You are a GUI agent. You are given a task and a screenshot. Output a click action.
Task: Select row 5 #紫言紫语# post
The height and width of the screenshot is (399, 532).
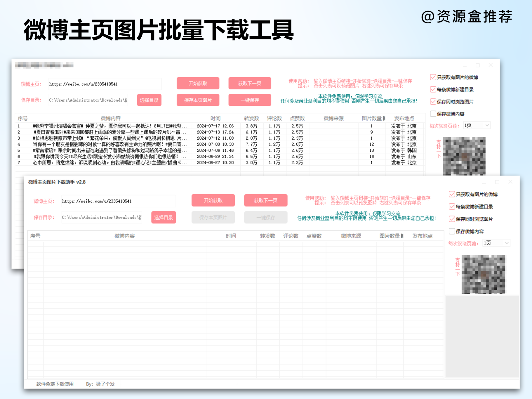pos(219,150)
